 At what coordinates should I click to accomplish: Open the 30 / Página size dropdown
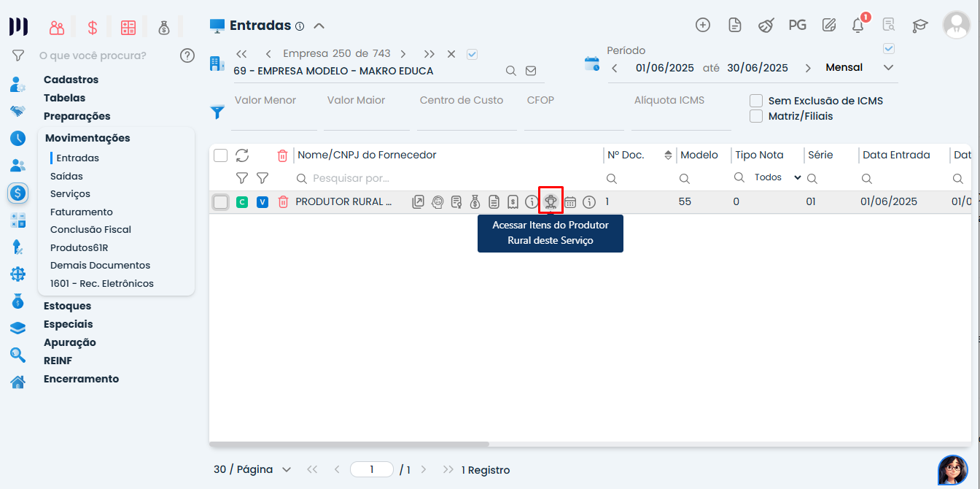point(252,469)
